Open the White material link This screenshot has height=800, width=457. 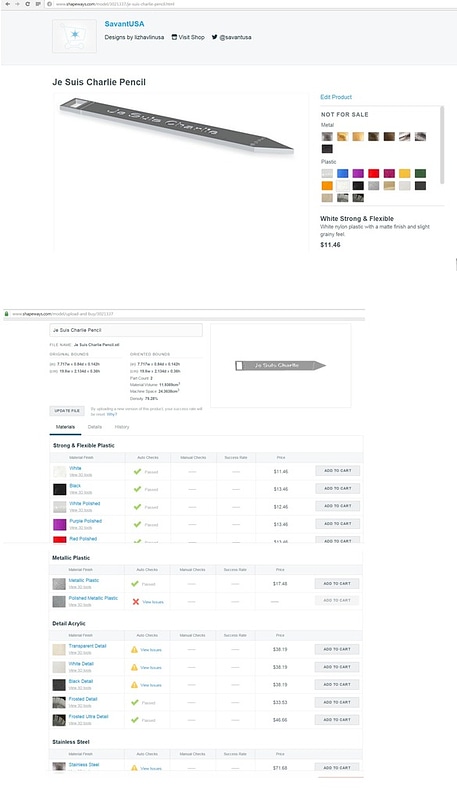[75, 468]
